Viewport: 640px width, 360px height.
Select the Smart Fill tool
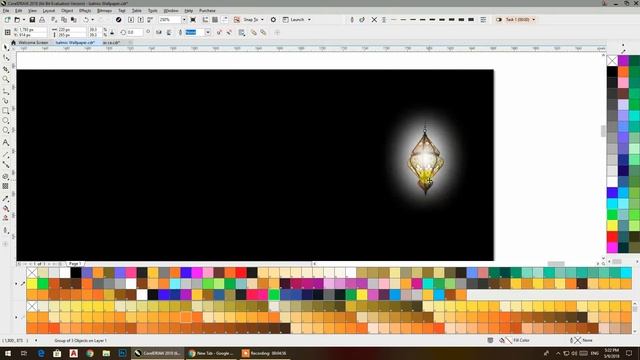[x=6, y=218]
